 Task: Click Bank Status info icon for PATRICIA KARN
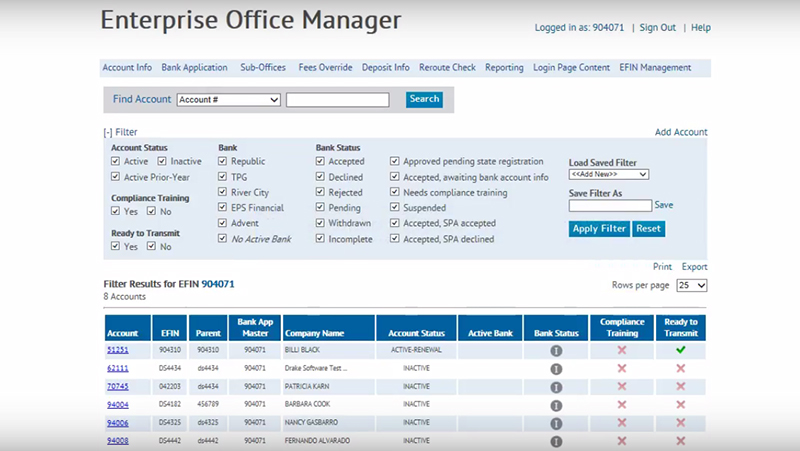pos(556,387)
